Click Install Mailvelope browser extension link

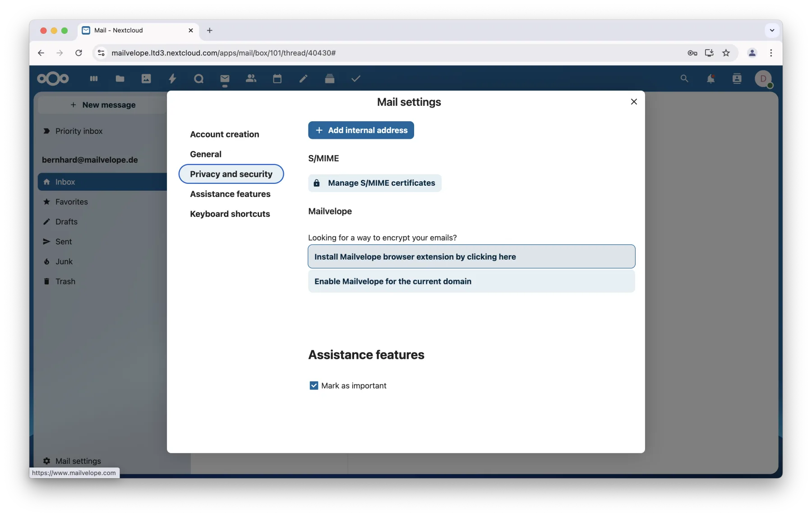[x=471, y=257]
